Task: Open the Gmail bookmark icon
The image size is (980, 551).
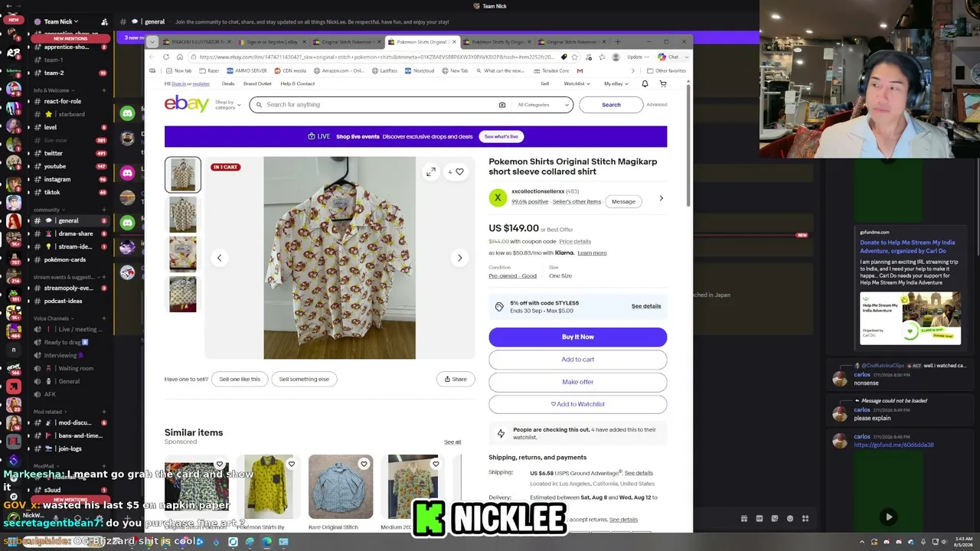Action: coord(580,70)
